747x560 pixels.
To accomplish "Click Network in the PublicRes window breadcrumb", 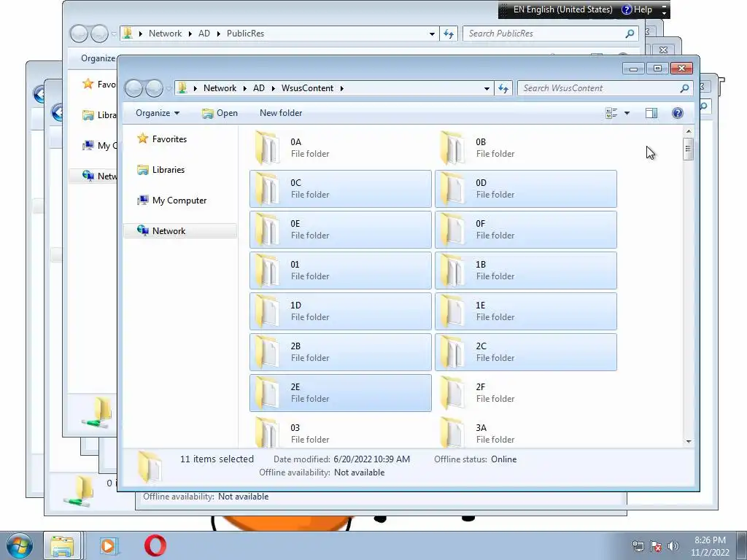I will point(166,34).
